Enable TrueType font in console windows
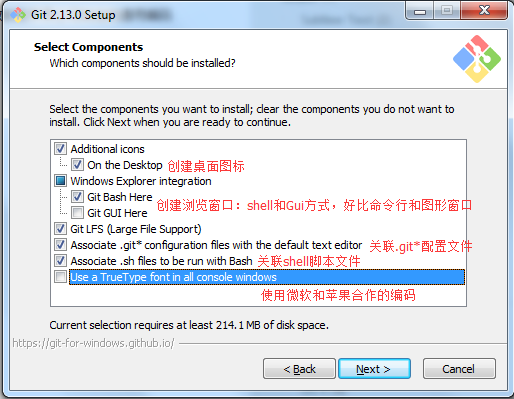The height and width of the screenshot is (399, 514). coord(60,277)
